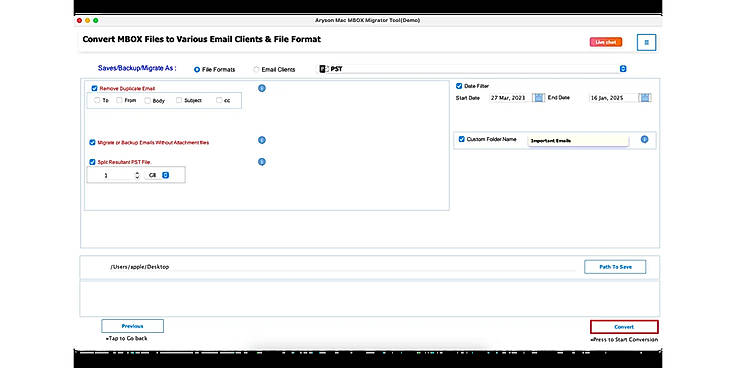The image size is (736, 368).
Task: Click the Convert button
Action: (624, 327)
